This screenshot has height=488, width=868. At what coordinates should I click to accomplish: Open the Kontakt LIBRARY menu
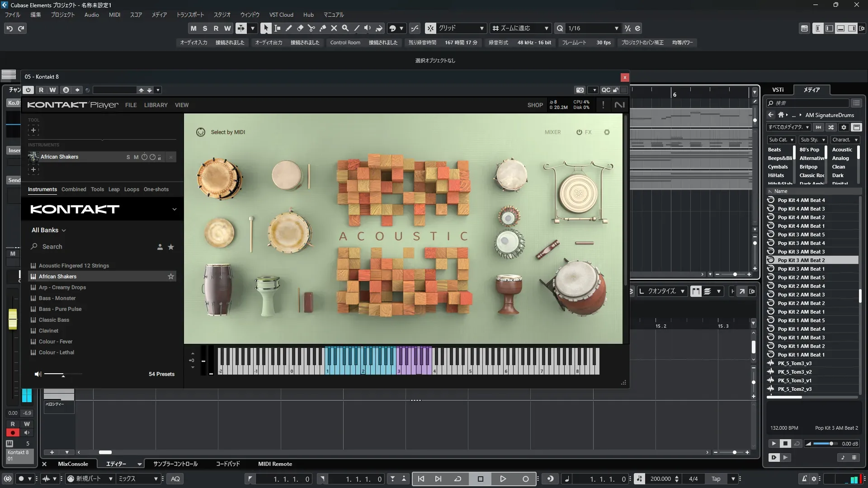[156, 105]
